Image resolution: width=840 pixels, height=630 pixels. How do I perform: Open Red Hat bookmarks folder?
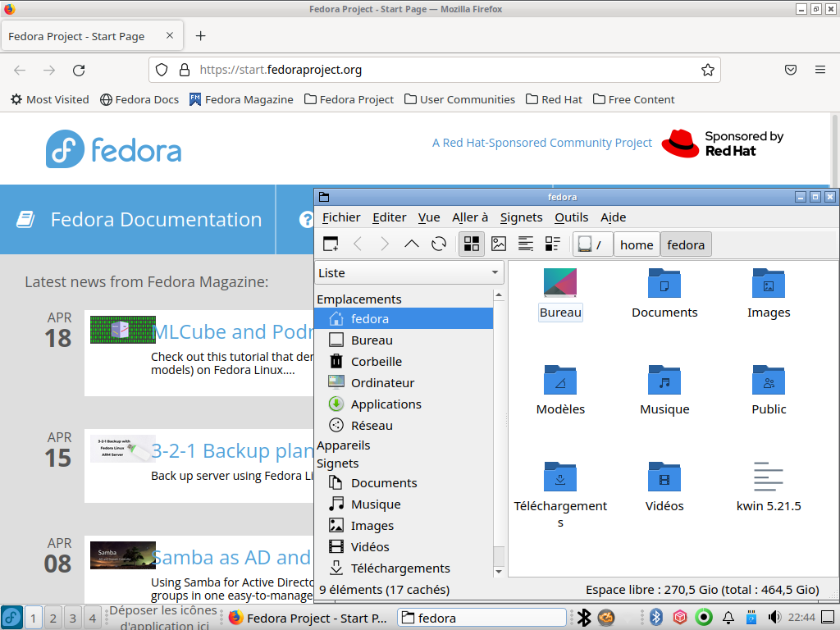tap(554, 99)
